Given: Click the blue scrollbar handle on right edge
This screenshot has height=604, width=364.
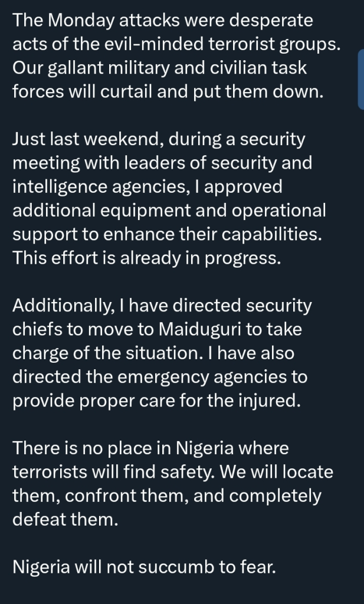Looking at the screenshot, I should (360, 80).
